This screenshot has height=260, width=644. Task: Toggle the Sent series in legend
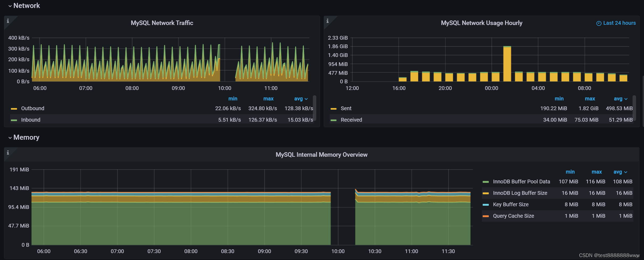coord(346,108)
